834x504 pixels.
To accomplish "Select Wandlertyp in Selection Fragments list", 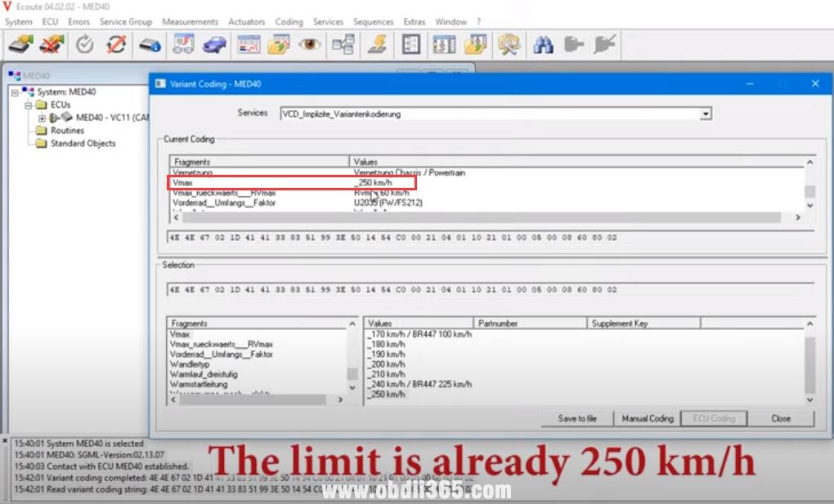I will coord(190,364).
